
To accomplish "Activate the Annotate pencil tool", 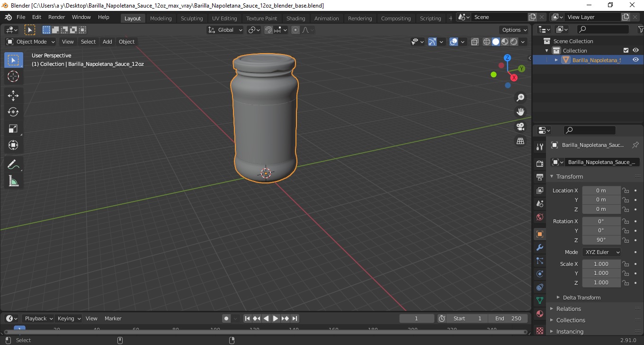I will coord(13,164).
